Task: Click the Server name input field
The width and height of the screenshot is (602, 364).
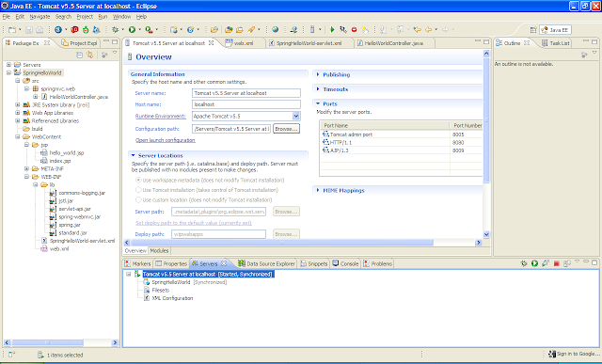Action: click(246, 93)
